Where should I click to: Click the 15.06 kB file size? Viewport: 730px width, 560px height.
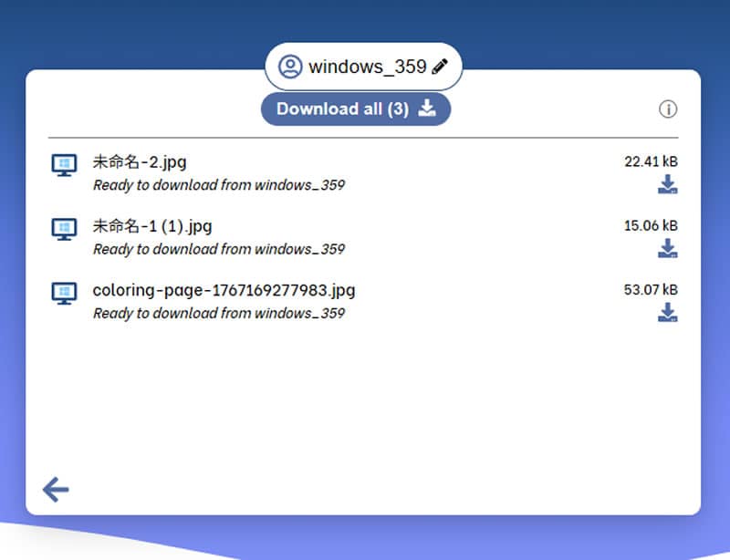coord(651,225)
